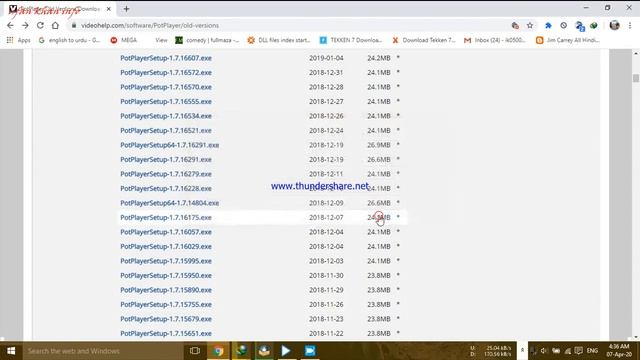Open the Apps bookmarks shortcut
This screenshot has width=640, height=360.
[18, 40]
